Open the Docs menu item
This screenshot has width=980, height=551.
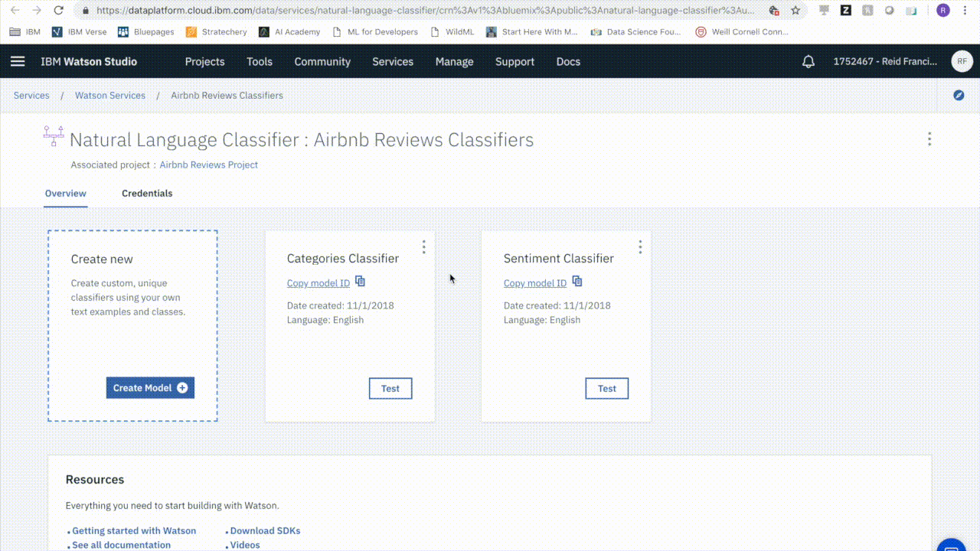[x=568, y=61]
